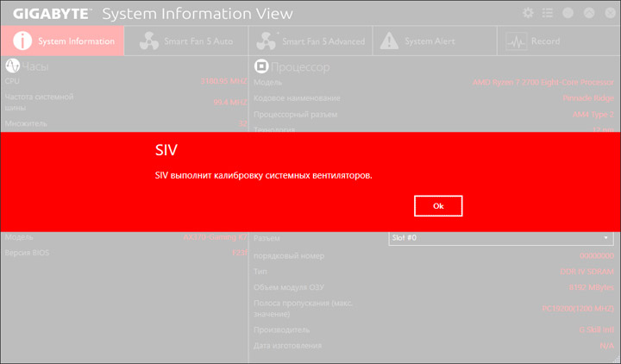Click the round up-arrow icon in title bar
The width and height of the screenshot is (621, 364).
(x=589, y=13)
